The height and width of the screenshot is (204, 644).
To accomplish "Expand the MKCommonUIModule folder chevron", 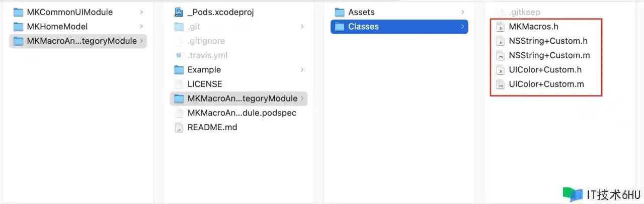I will (x=141, y=12).
